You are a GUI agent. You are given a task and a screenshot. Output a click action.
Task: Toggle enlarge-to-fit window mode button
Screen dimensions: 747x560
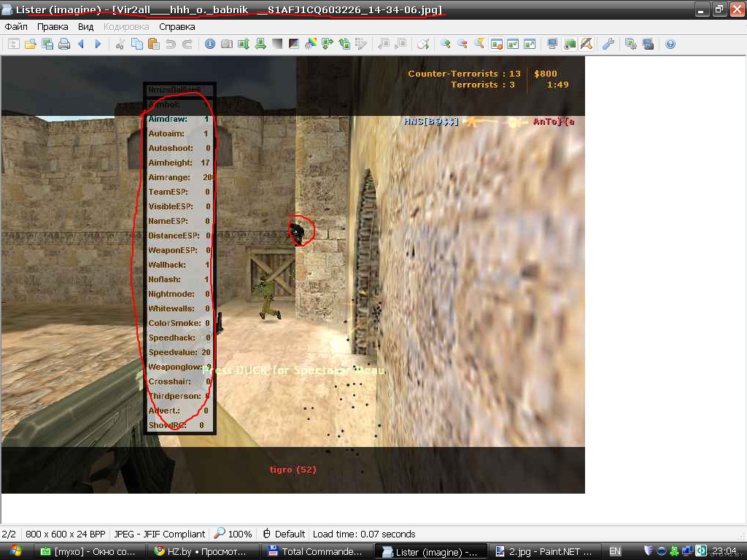coord(530,44)
